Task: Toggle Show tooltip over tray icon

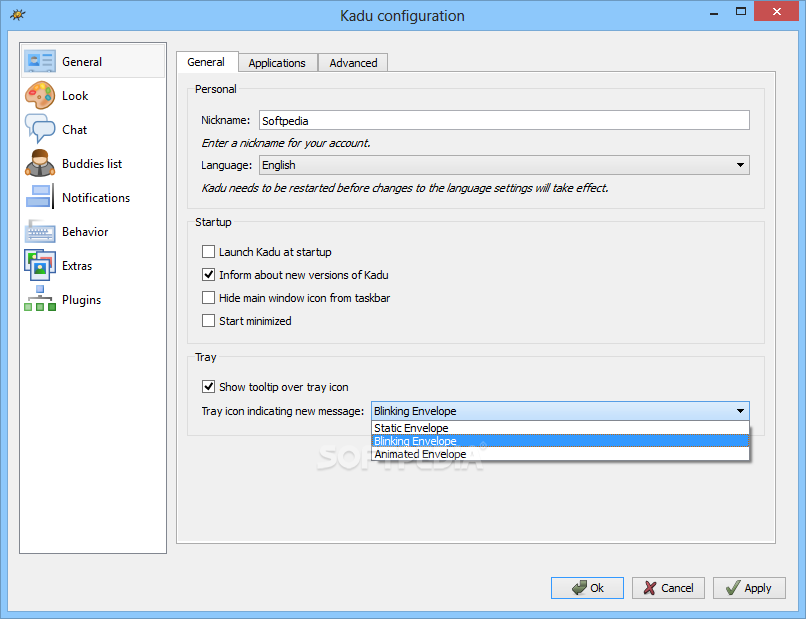Action: tap(208, 387)
